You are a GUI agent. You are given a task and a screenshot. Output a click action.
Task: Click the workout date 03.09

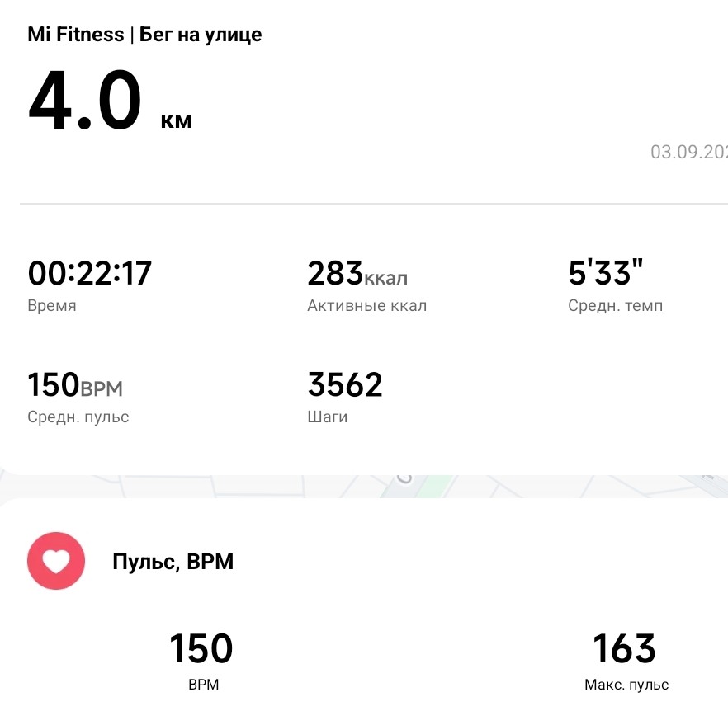tap(688, 153)
